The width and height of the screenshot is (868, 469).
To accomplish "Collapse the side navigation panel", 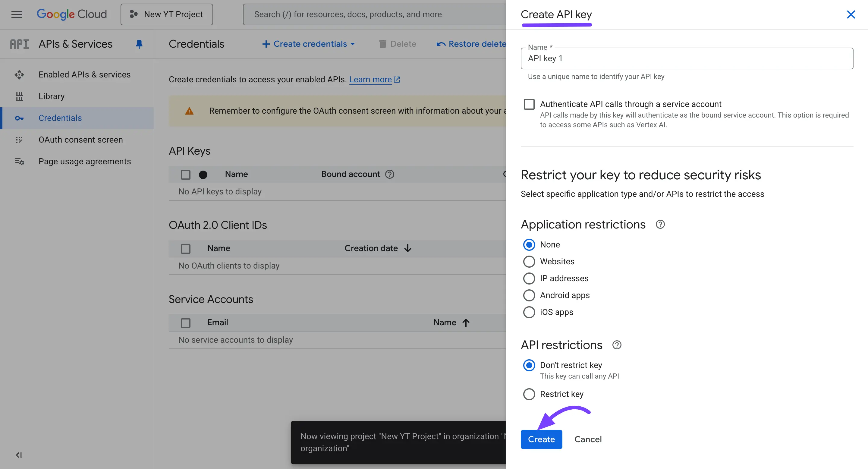I will [19, 455].
